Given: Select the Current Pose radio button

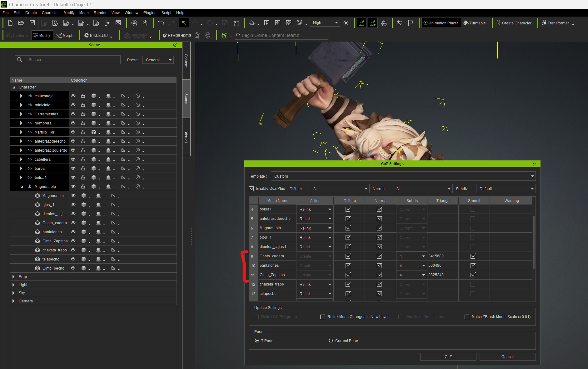Looking at the screenshot, I should click(331, 341).
